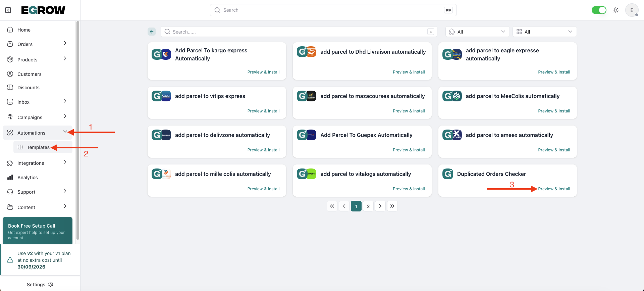The image size is (644, 291).
Task: Preview & Install Duplicated Orders Checker
Action: tap(554, 189)
